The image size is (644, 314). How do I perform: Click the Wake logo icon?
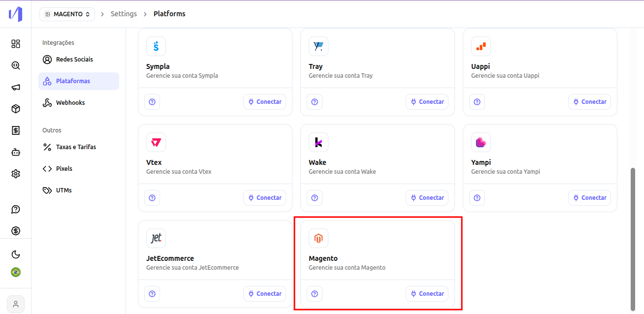[x=319, y=142]
